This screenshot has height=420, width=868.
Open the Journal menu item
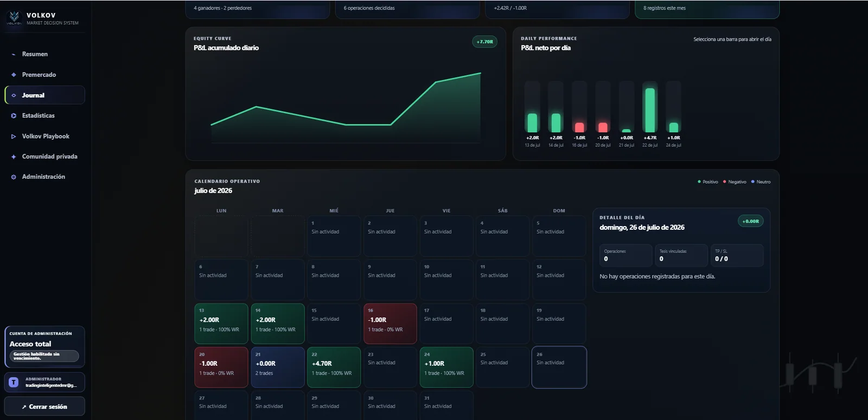pyautogui.click(x=45, y=95)
